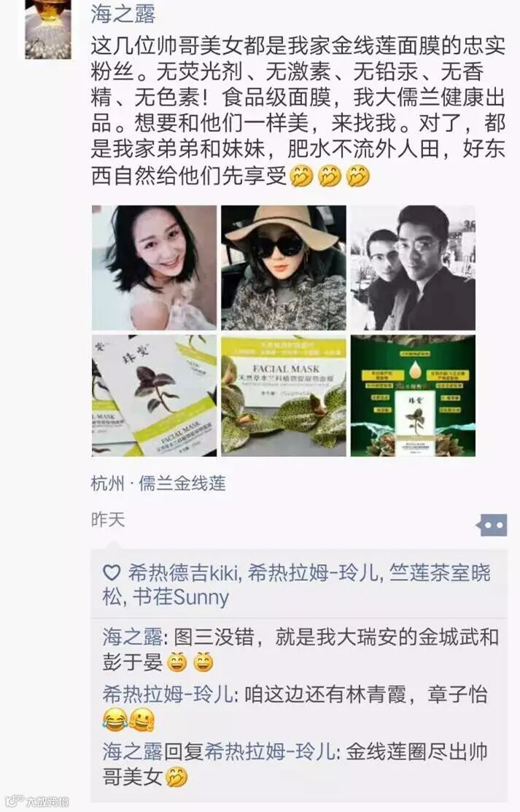520x812 pixels.
Task: Open liker profile 书荏Sunny
Action: 181,597
